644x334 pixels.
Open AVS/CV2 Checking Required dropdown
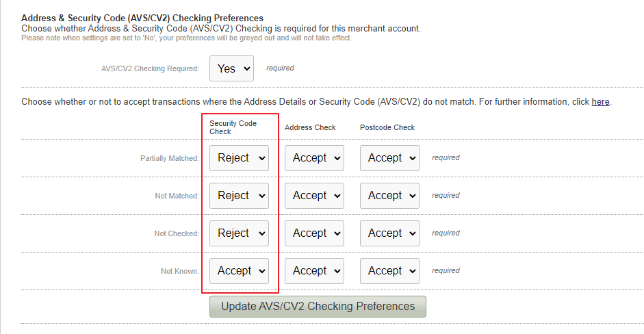pos(231,68)
